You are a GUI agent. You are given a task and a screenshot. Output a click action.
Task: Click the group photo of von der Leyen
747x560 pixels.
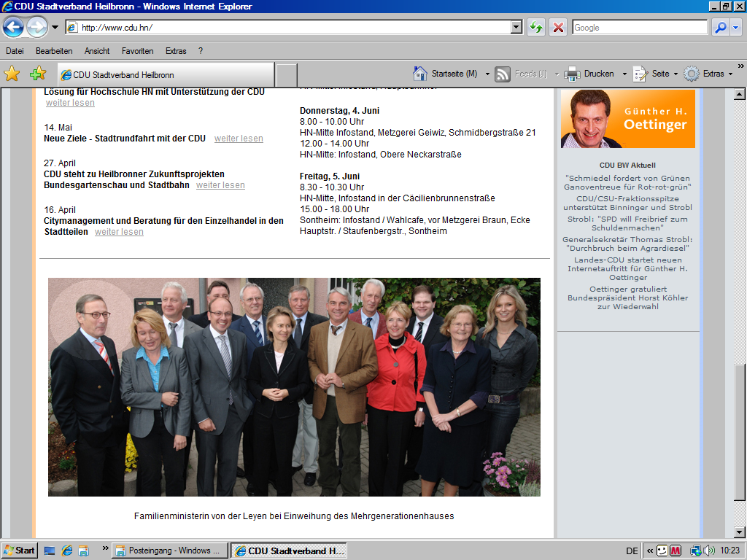[x=294, y=386]
